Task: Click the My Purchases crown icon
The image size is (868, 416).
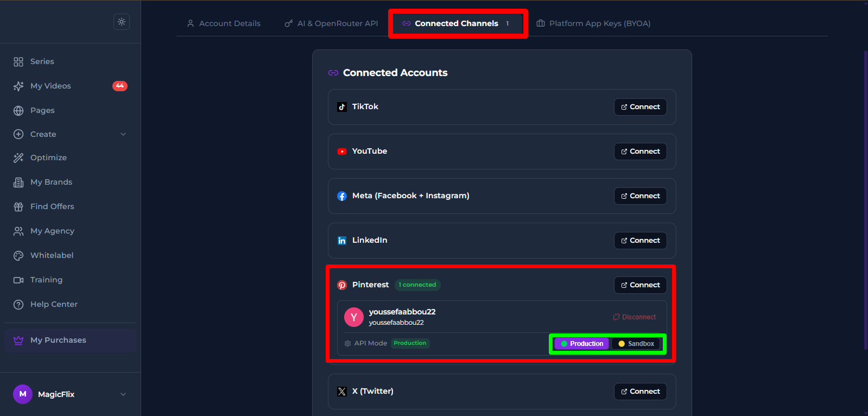Action: [x=18, y=341]
